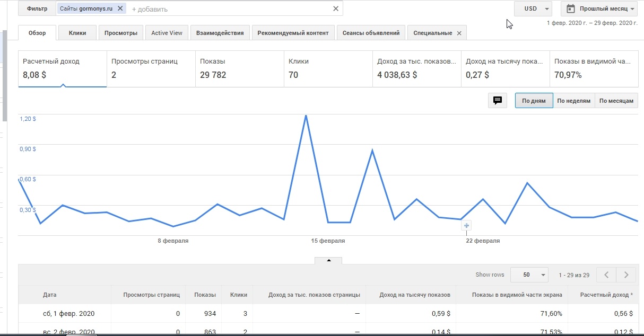
Task: Open the Прошлый месяц date range picker
Action: coord(599,8)
